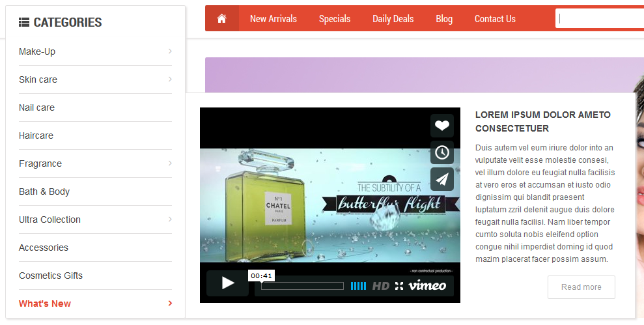Select the What's New category
Screen dimensions: 644x325
(x=45, y=304)
